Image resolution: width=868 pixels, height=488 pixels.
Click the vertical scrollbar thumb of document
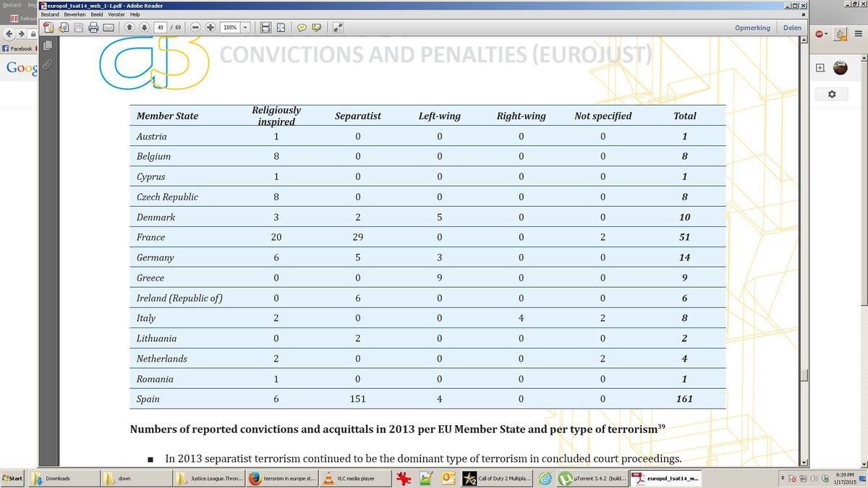click(x=802, y=375)
